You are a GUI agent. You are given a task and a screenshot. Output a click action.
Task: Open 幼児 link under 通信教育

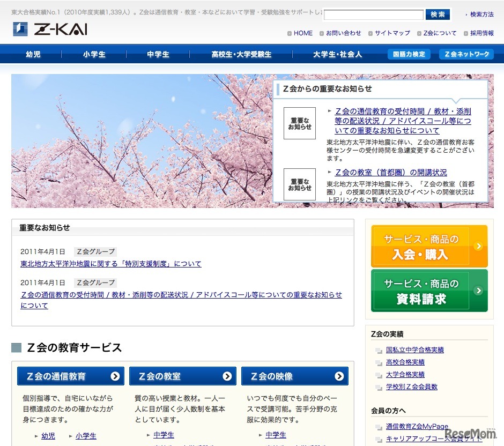48,436
